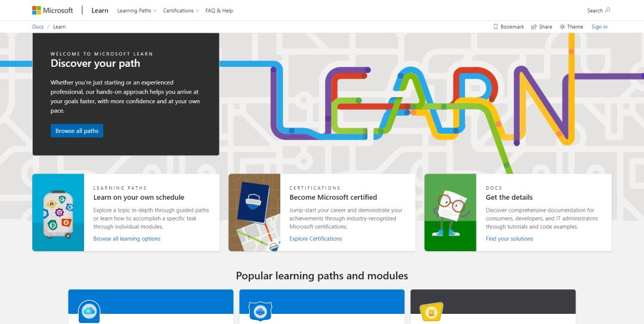The width and height of the screenshot is (644, 324).
Task: Click the Share icon
Action: click(x=534, y=27)
